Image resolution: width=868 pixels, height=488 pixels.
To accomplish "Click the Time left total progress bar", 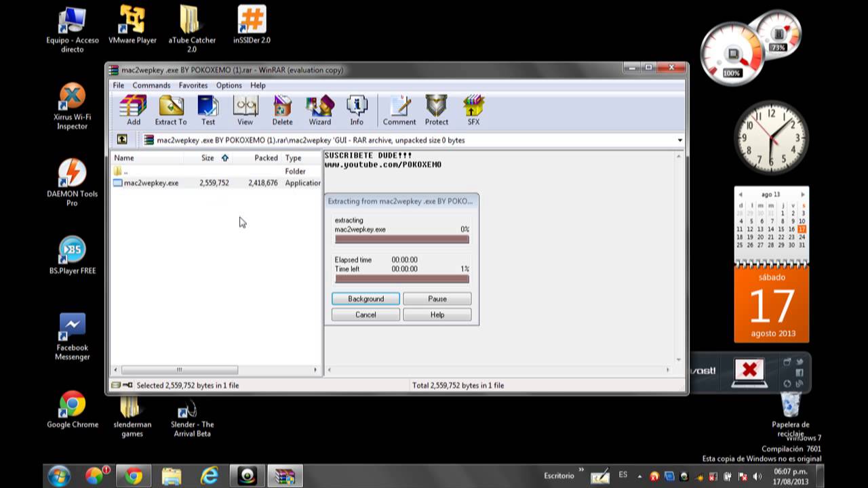I will pyautogui.click(x=401, y=278).
